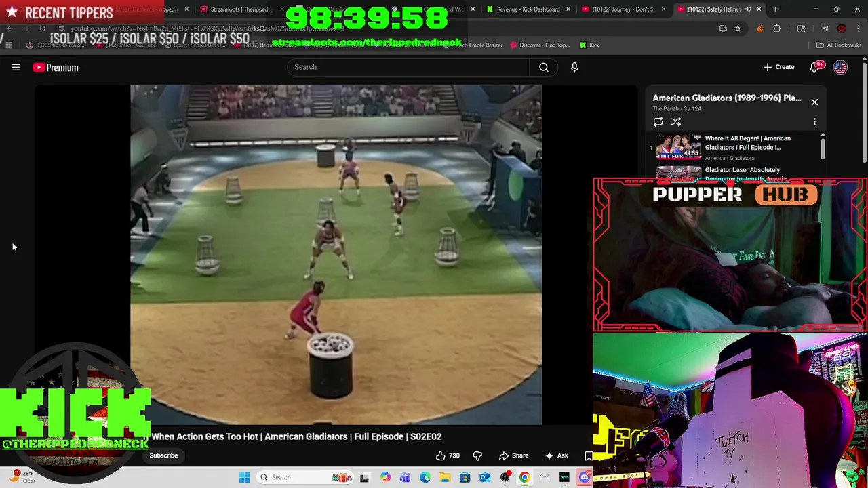Click 'The Pariah' playlist owner text
This screenshot has width=868, height=488.
[x=667, y=108]
